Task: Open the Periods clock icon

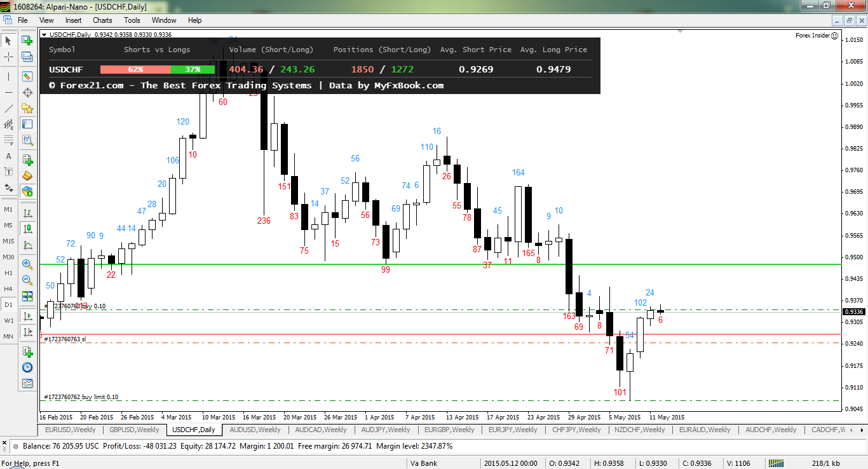Action: pos(27,367)
